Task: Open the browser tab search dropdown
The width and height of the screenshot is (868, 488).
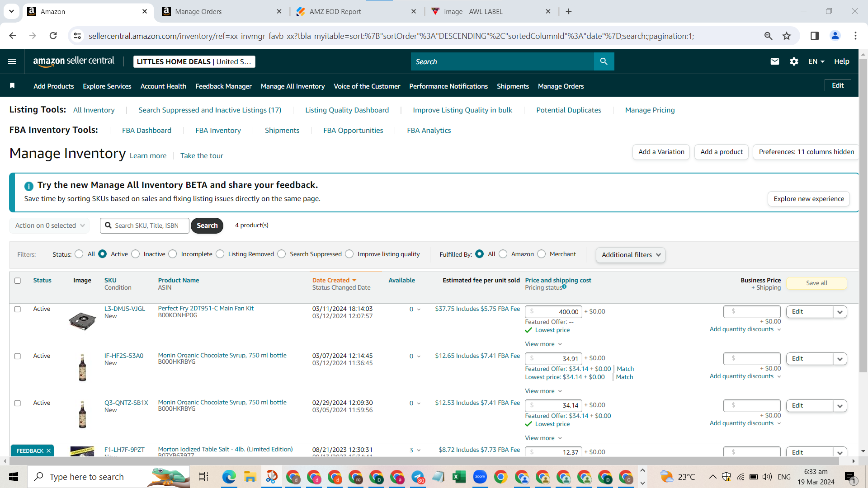Action: 11,11
